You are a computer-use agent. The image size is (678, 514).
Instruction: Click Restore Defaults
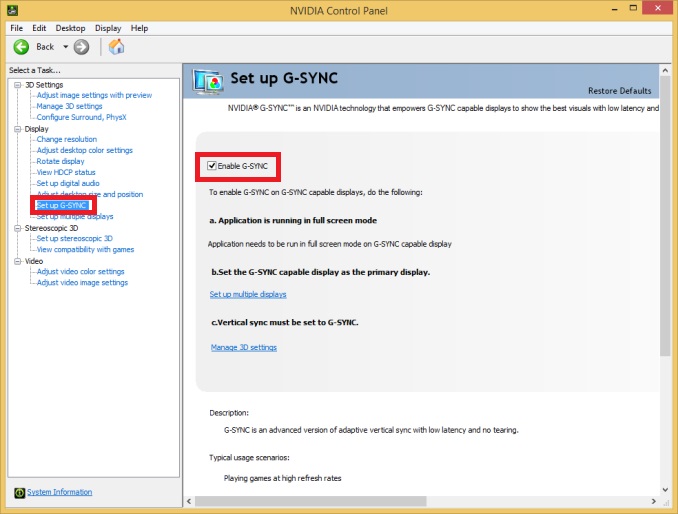tap(619, 91)
